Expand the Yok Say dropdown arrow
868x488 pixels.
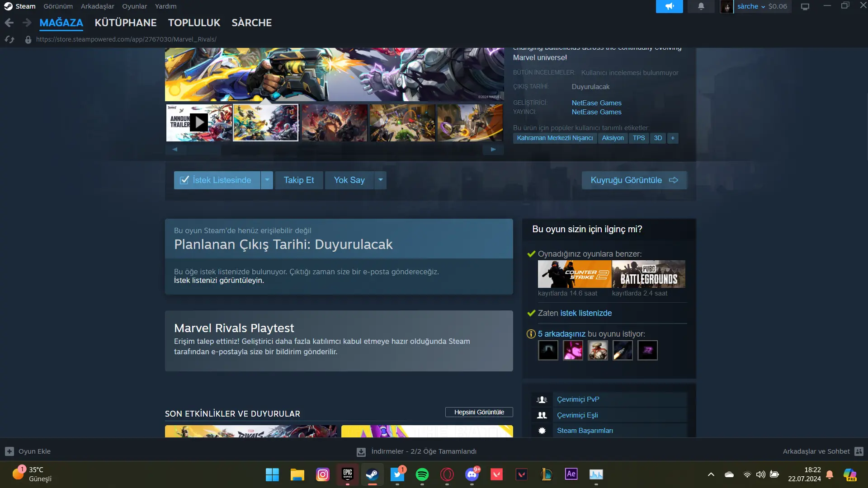coord(381,180)
